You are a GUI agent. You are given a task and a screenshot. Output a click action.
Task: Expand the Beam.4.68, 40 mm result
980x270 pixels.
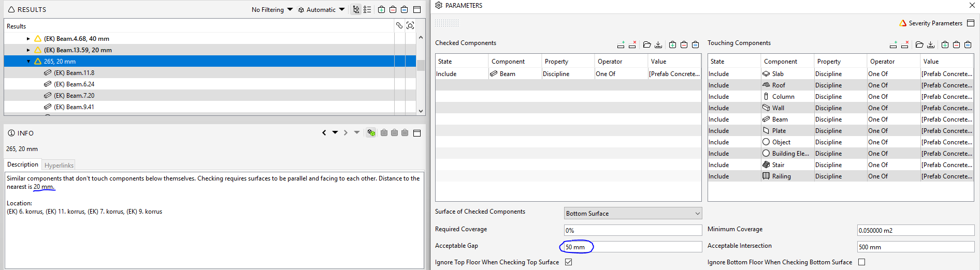[x=28, y=38]
